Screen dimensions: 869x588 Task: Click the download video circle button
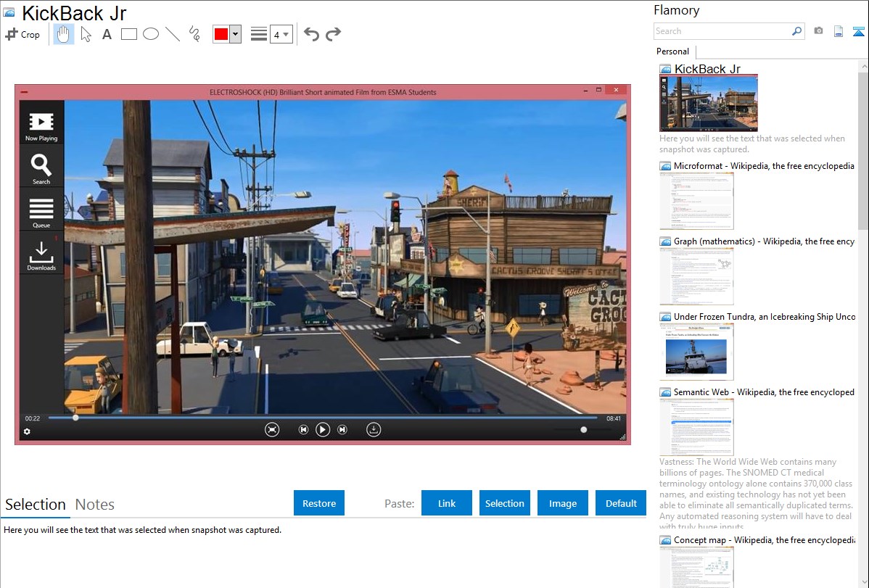click(374, 429)
